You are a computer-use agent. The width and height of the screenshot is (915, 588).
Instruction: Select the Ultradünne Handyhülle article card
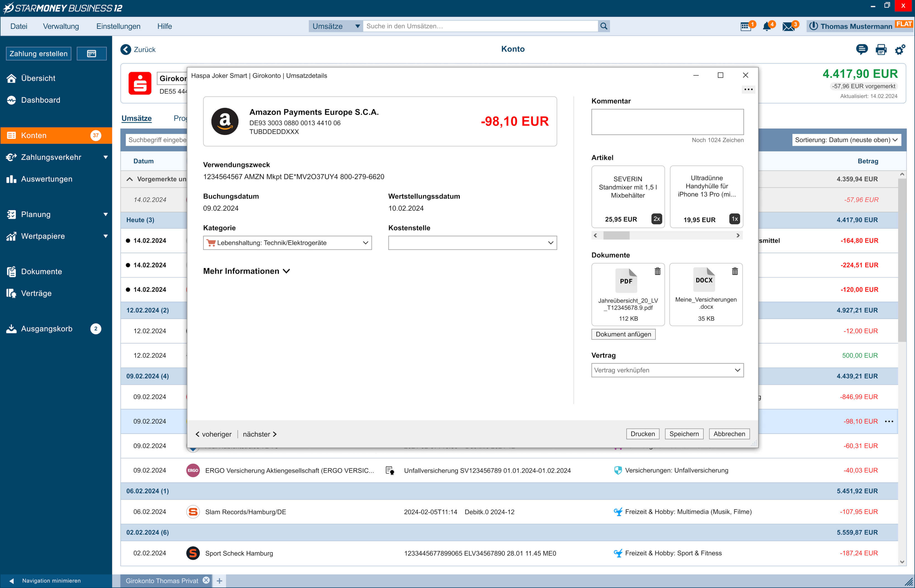pyautogui.click(x=706, y=197)
